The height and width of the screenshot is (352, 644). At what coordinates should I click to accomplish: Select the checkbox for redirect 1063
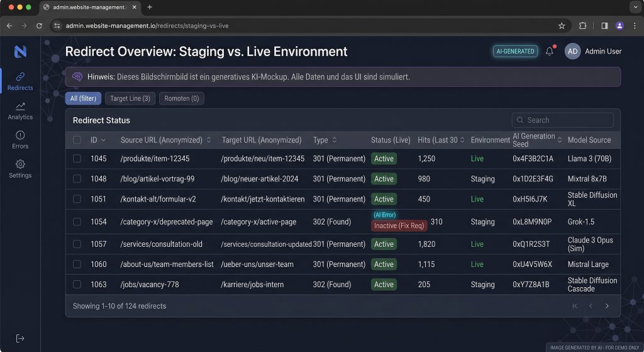tap(77, 284)
